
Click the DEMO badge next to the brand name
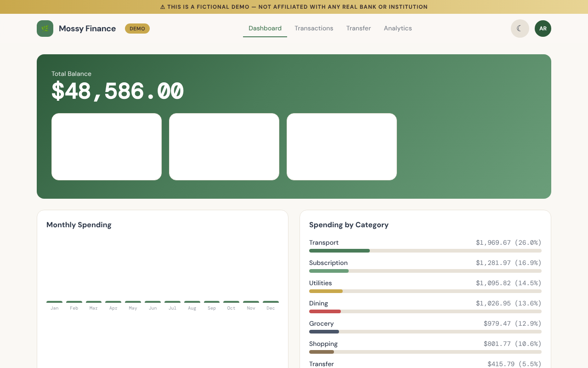point(137,29)
